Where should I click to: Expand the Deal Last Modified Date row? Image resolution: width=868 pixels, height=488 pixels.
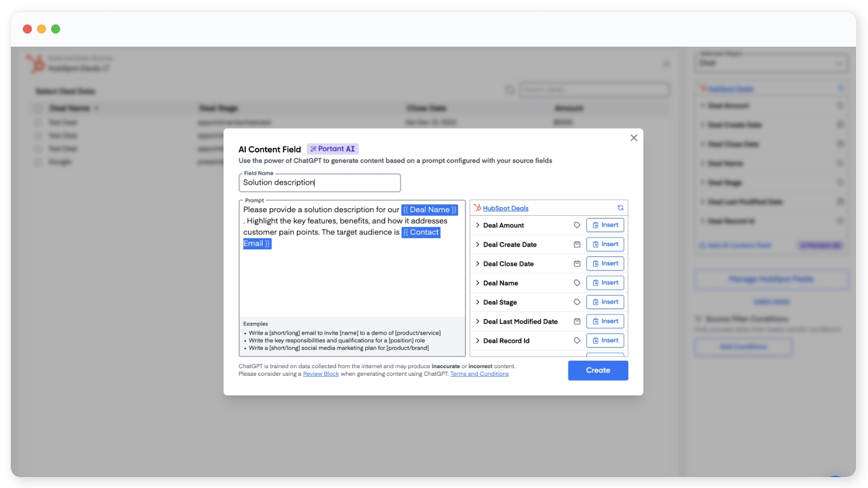coord(477,322)
